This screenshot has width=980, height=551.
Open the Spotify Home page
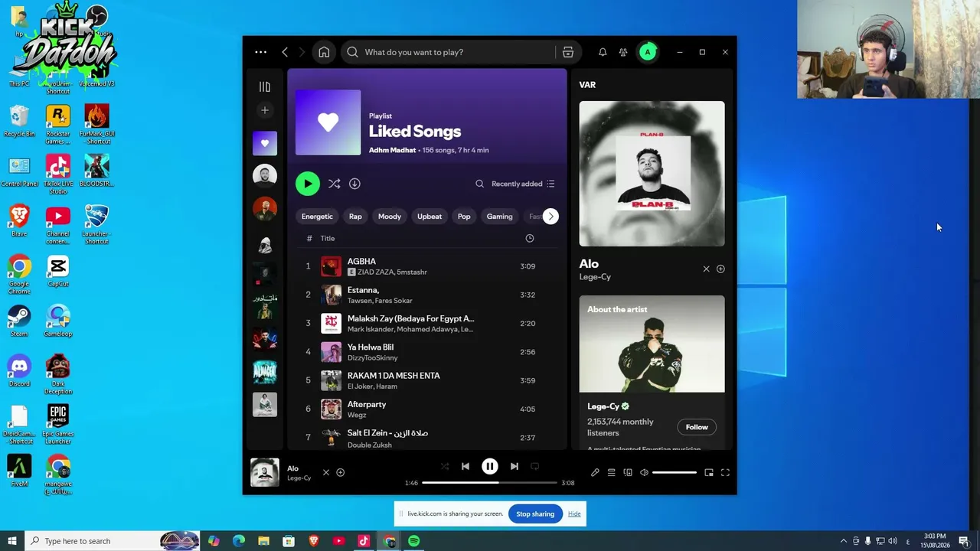[324, 52]
